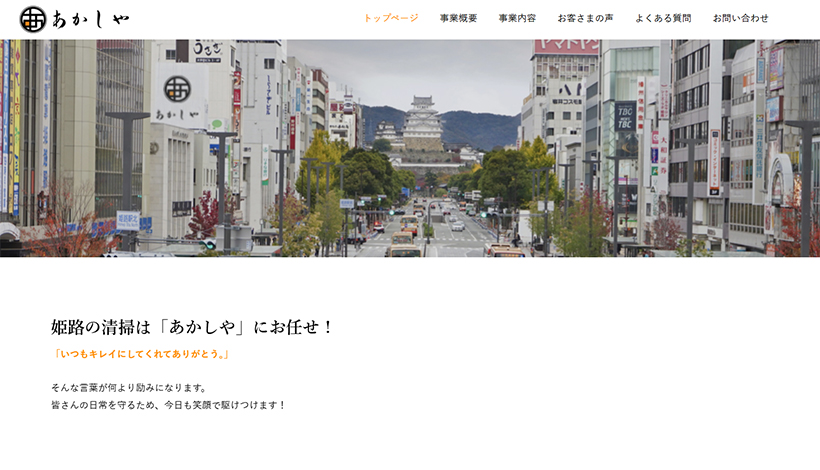Image resolution: width=820 pixels, height=470 pixels.
Task: Click the orange quote いつもキレイにしてくれてありがとう
Action: coord(141,354)
